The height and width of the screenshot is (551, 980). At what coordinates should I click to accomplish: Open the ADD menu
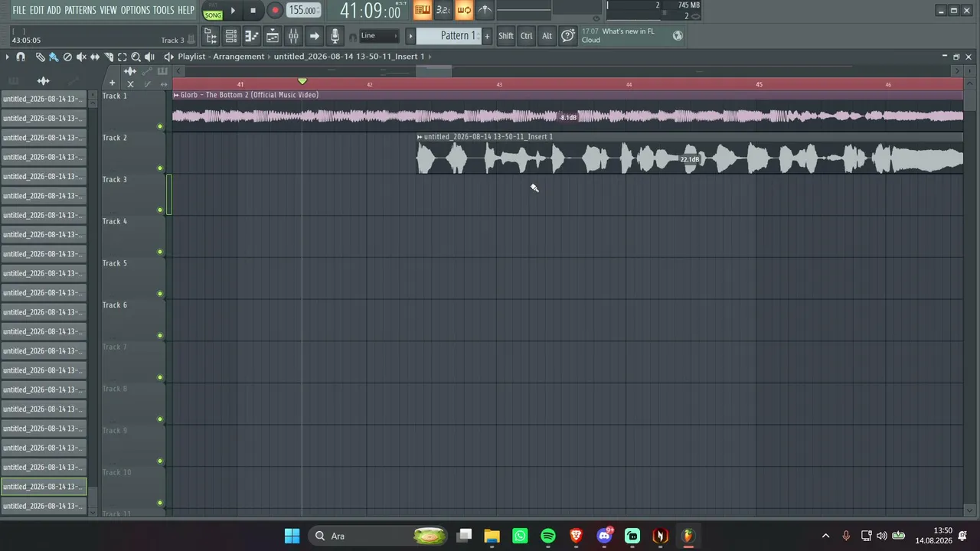pos(54,10)
